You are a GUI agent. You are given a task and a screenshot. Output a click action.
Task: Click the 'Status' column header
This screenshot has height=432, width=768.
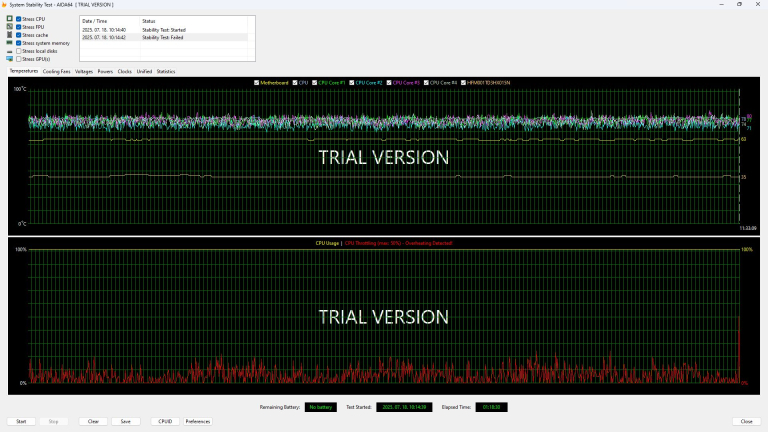pos(194,21)
